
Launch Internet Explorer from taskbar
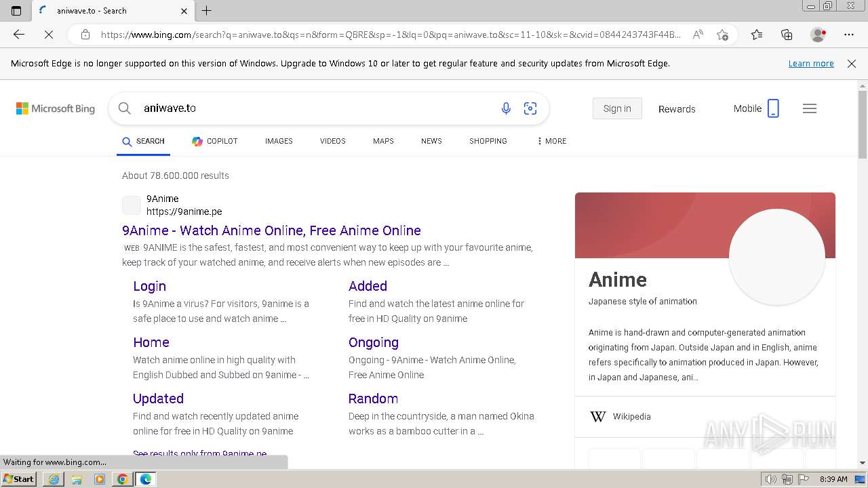tap(54, 479)
